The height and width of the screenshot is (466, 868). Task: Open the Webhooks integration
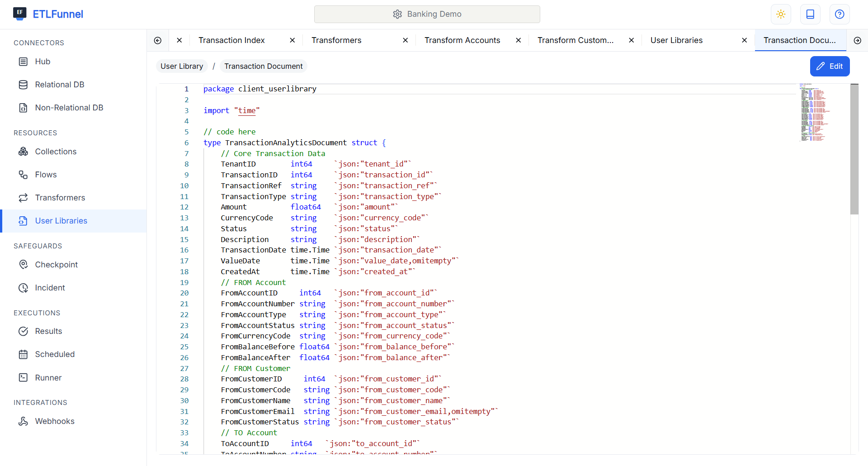pyautogui.click(x=55, y=421)
